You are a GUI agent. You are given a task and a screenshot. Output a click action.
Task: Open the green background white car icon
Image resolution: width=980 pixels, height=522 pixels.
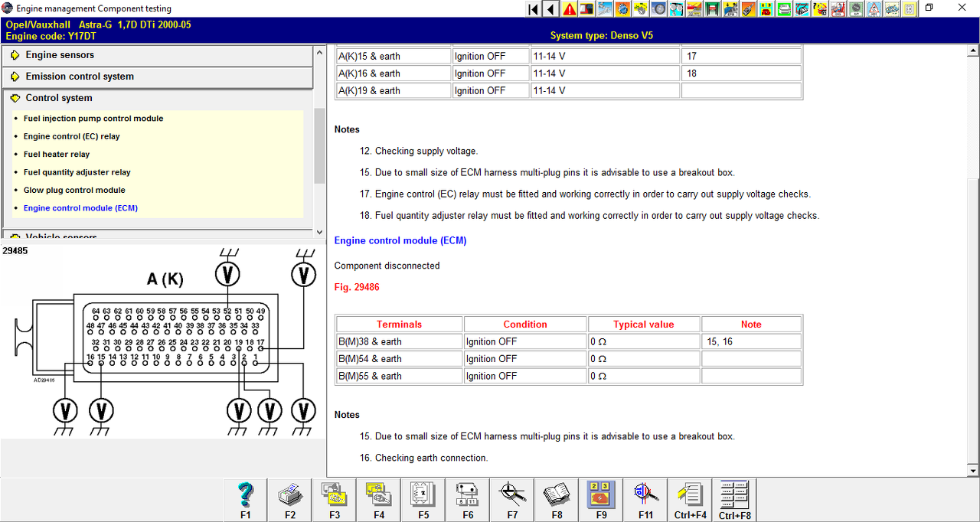point(784,9)
